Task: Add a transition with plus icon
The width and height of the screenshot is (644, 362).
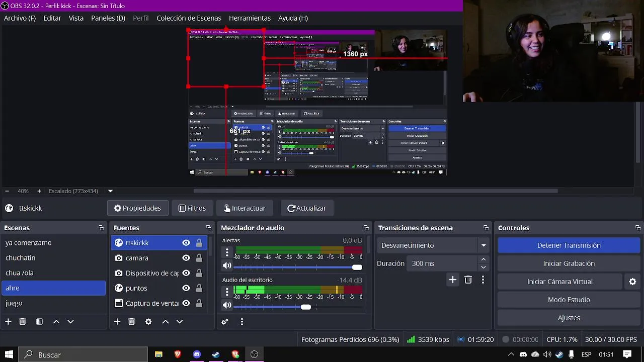Action: [x=453, y=280]
